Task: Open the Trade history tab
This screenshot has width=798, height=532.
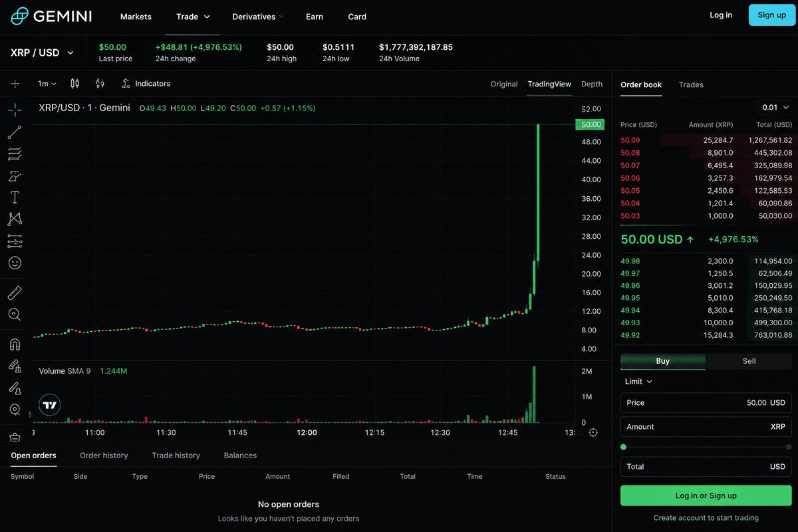Action: coord(176,456)
